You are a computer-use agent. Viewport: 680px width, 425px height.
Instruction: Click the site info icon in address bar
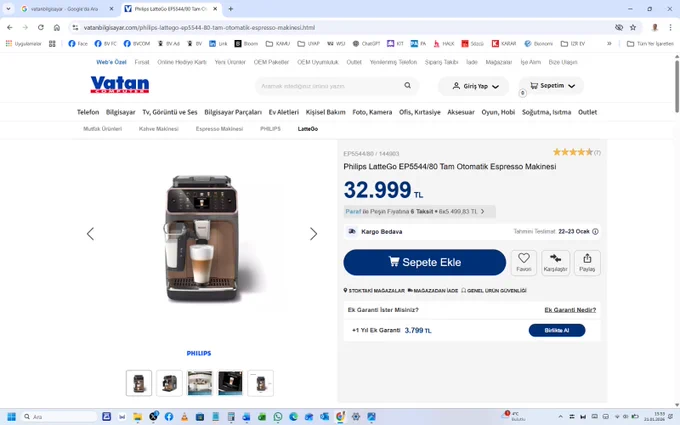click(x=75, y=27)
